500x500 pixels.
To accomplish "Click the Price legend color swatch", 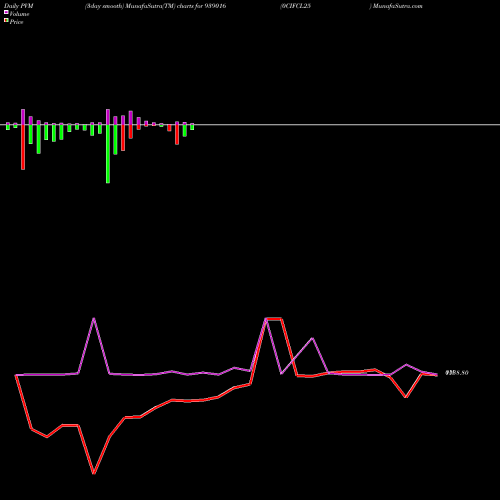I will (6, 21).
